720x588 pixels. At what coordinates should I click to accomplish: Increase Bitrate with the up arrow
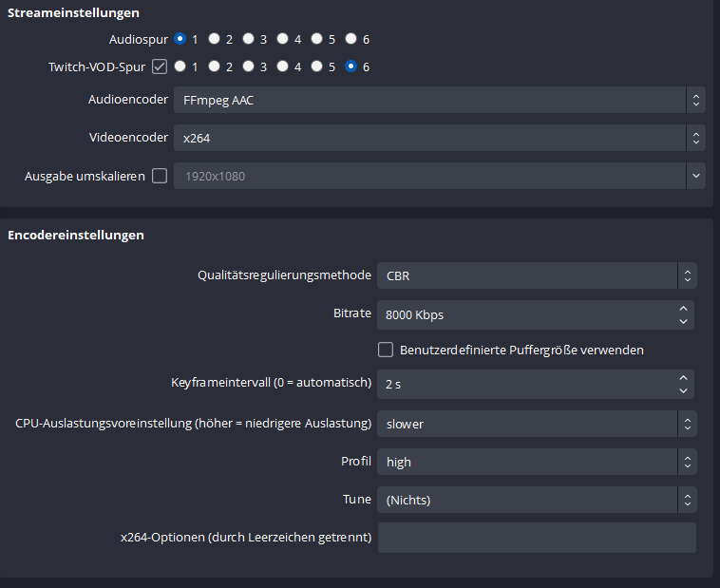point(683,308)
